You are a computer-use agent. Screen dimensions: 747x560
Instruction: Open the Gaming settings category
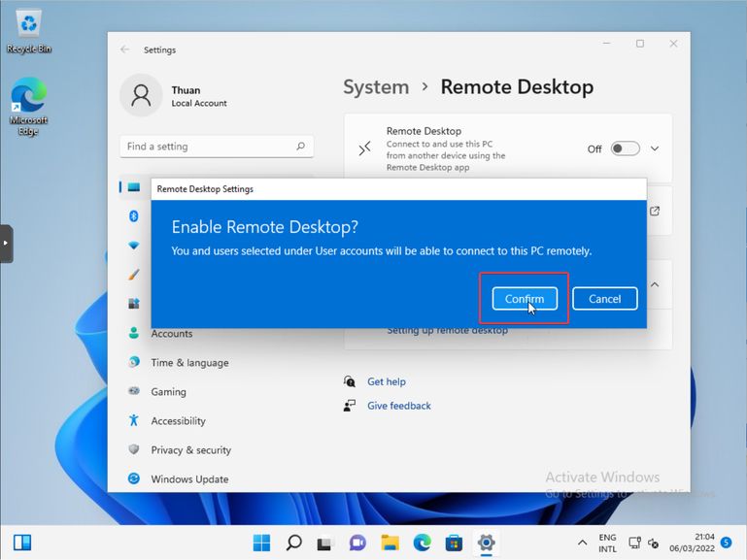pyautogui.click(x=168, y=392)
